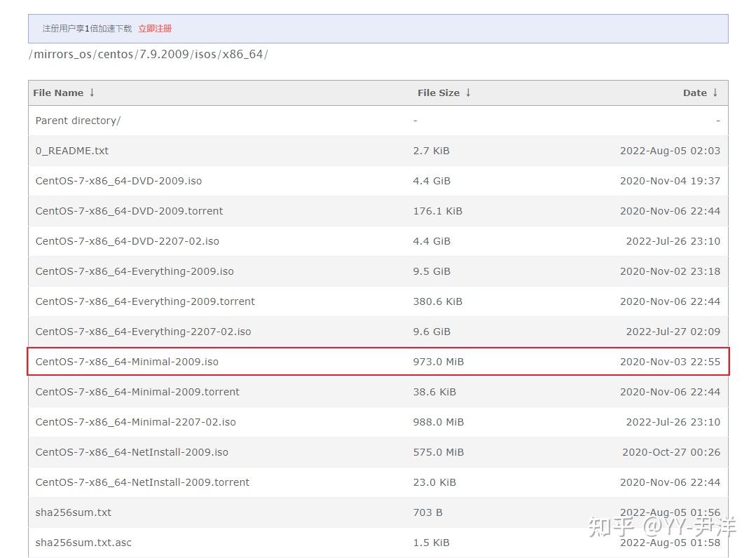Download CentOS-7-x86_64-DVD-2009.torrent

pos(129,211)
